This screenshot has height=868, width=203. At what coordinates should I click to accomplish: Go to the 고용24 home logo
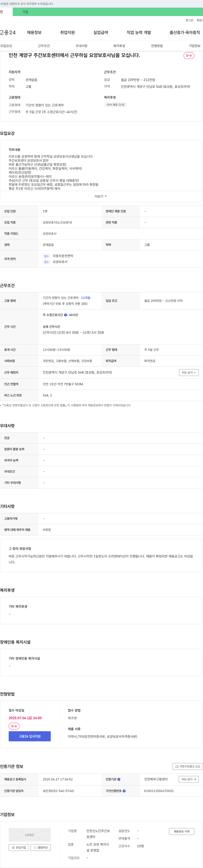pyautogui.click(x=8, y=32)
